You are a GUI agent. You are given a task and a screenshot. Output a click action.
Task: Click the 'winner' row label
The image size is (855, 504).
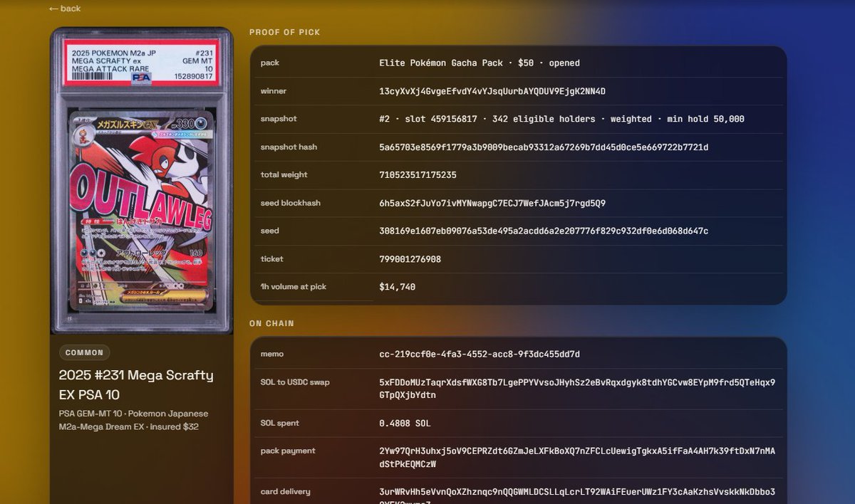coord(274,91)
